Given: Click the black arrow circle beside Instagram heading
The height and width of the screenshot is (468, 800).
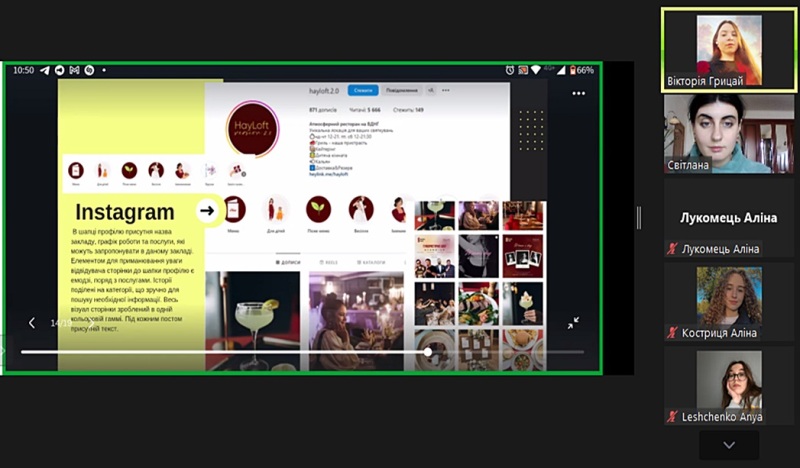Looking at the screenshot, I should (207, 210).
